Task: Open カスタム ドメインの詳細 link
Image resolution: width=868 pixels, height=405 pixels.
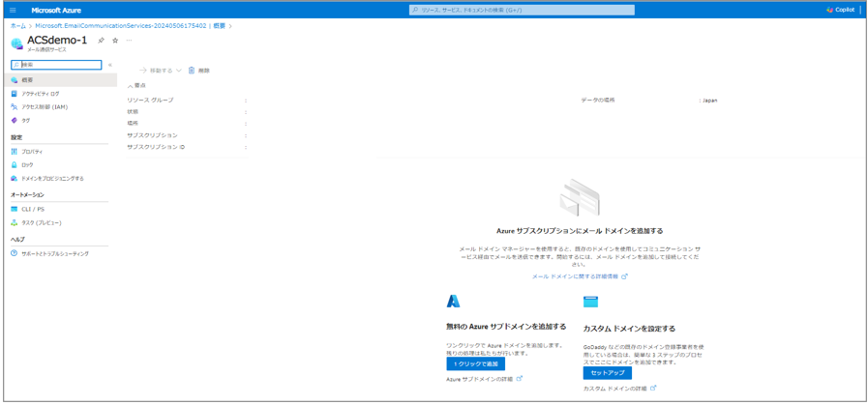Action: click(615, 389)
